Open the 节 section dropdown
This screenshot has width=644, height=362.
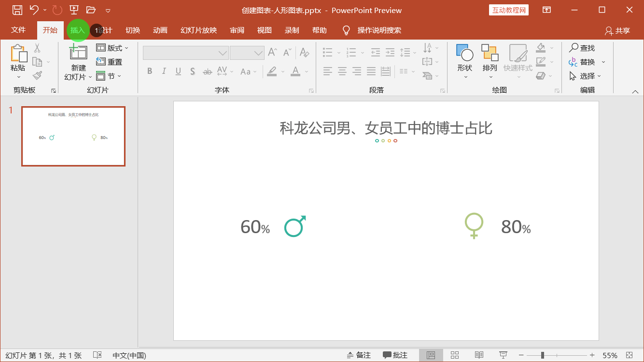(109, 76)
